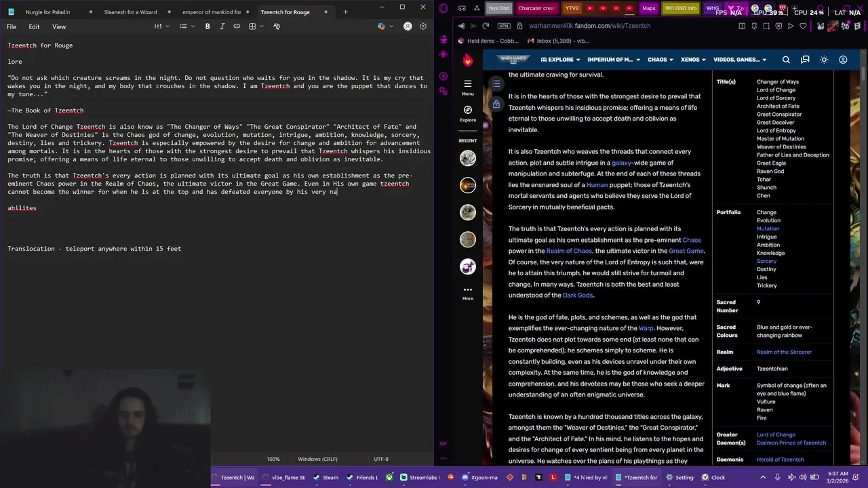Open the Daemon Prince of Tzeentch link
868x488 pixels.
[791, 443]
